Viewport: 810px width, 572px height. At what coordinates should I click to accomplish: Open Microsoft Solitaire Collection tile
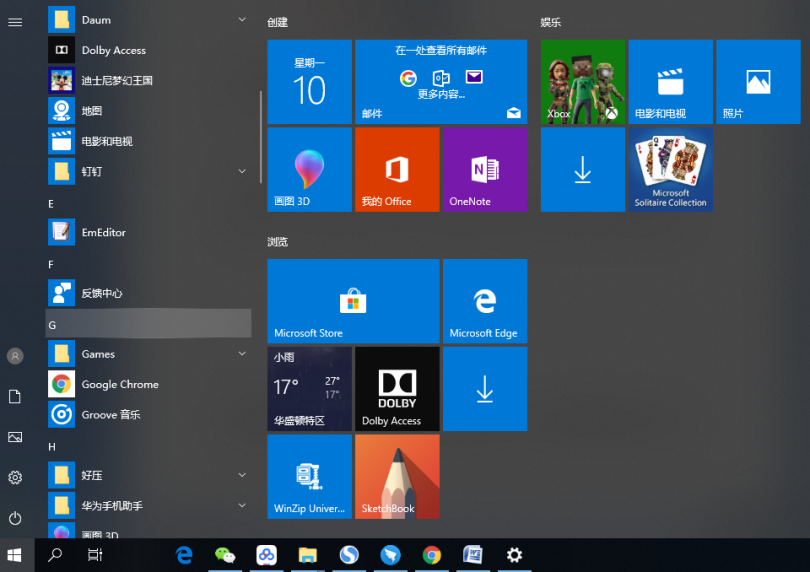(671, 169)
